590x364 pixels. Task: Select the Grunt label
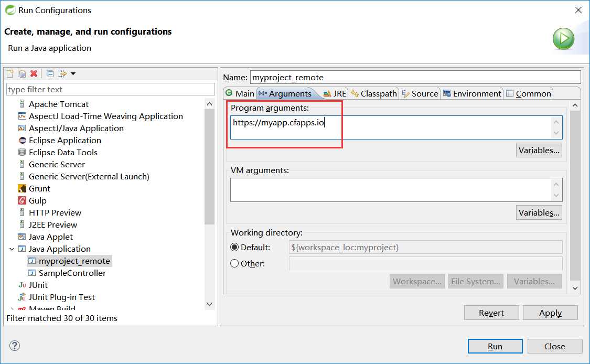coord(39,188)
